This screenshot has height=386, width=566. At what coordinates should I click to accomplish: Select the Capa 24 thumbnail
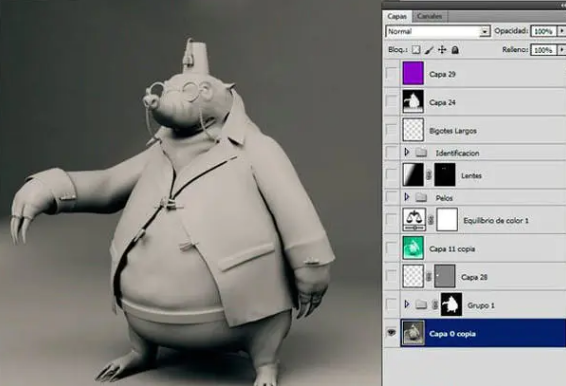tap(413, 101)
